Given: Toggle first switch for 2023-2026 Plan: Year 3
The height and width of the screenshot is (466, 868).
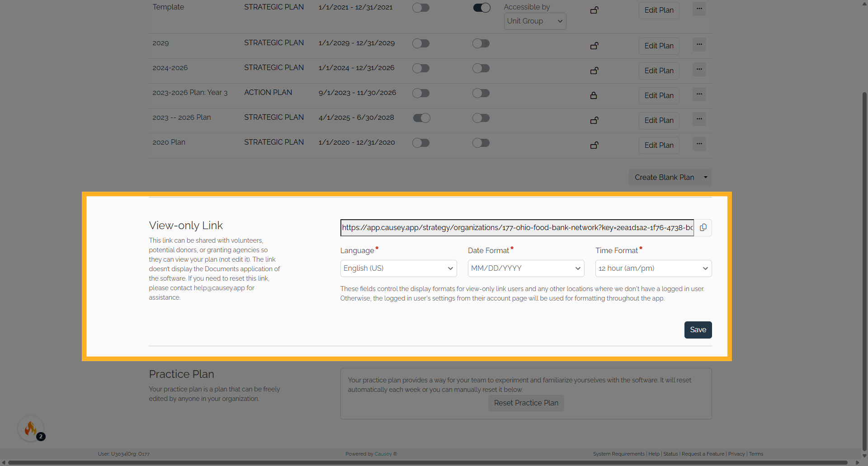Looking at the screenshot, I should (x=421, y=93).
